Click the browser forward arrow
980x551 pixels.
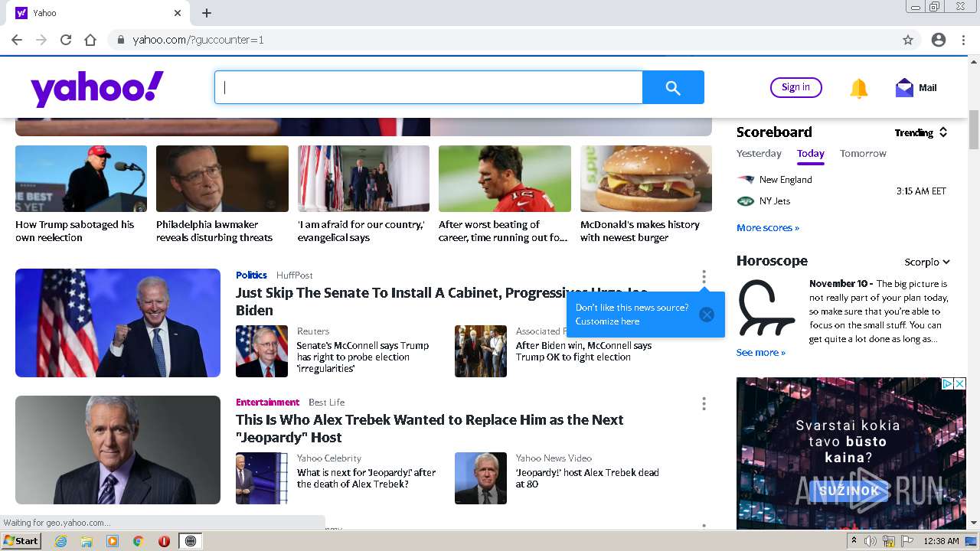tap(41, 40)
